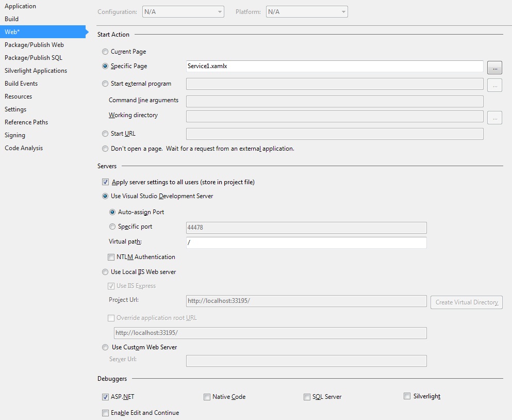Browse for a specific page file
The image size is (512, 420).
[494, 67]
